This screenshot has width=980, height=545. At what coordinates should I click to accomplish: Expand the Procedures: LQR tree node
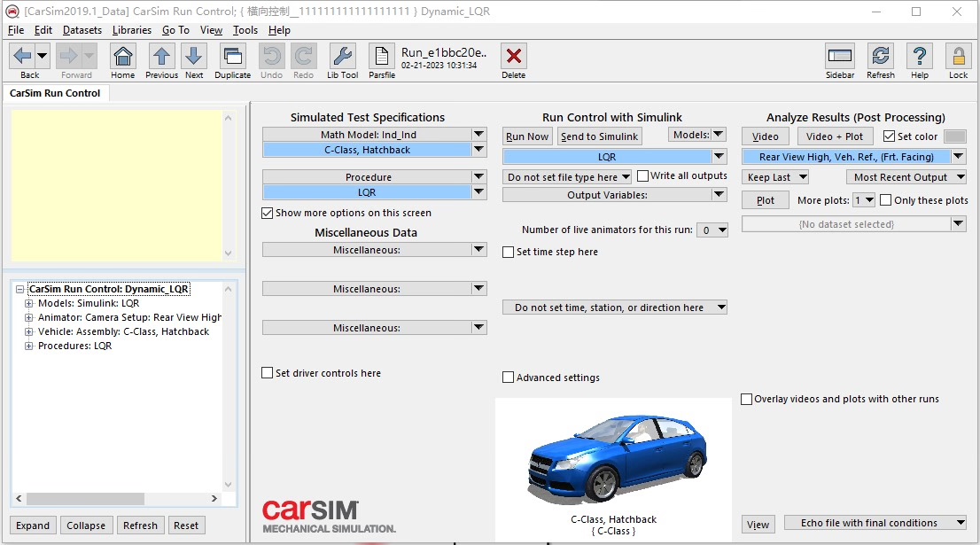[x=28, y=346]
